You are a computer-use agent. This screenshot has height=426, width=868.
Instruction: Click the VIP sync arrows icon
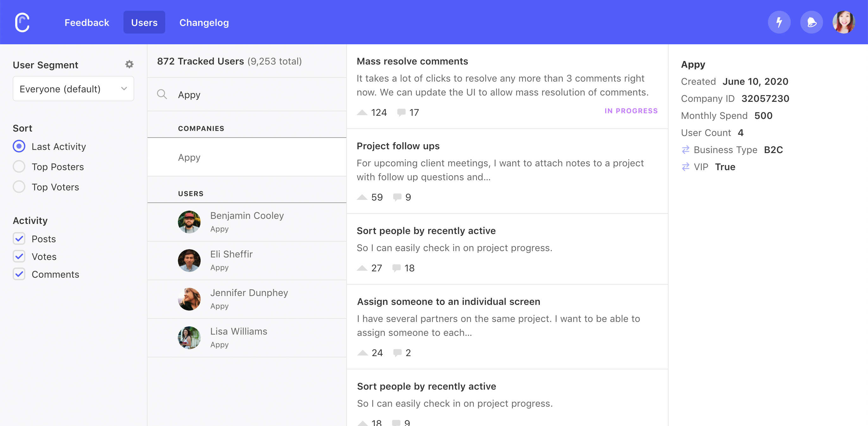[686, 167]
